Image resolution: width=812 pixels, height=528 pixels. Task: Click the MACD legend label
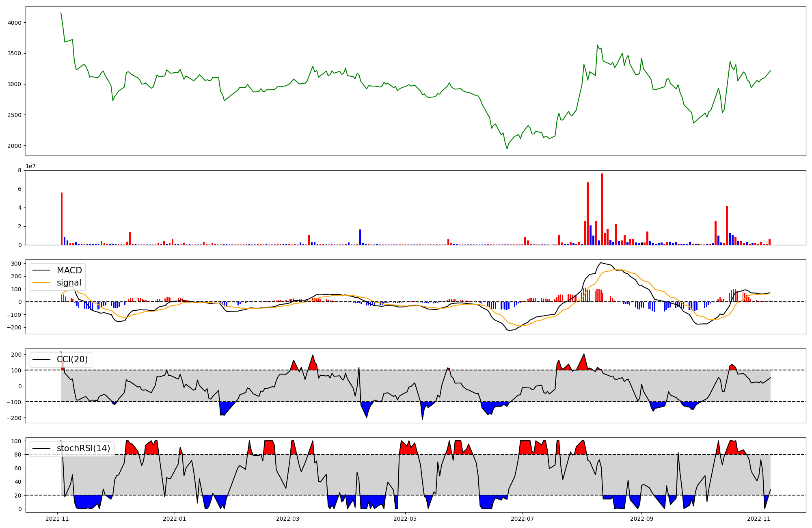pyautogui.click(x=69, y=270)
